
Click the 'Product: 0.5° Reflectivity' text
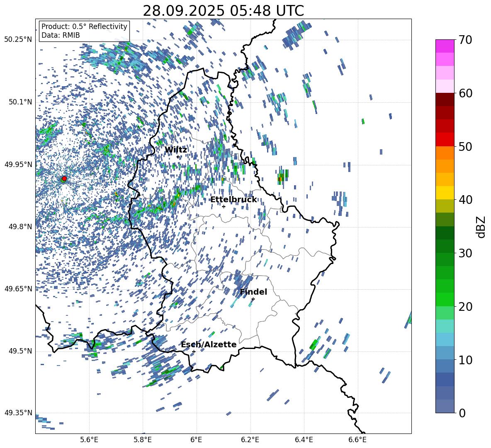coord(84,27)
